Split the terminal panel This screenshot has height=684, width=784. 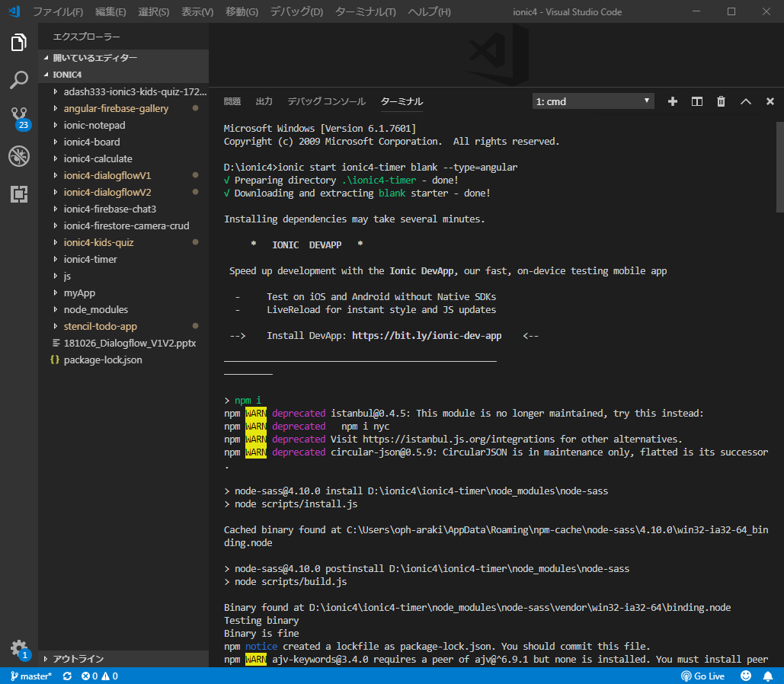(696, 101)
